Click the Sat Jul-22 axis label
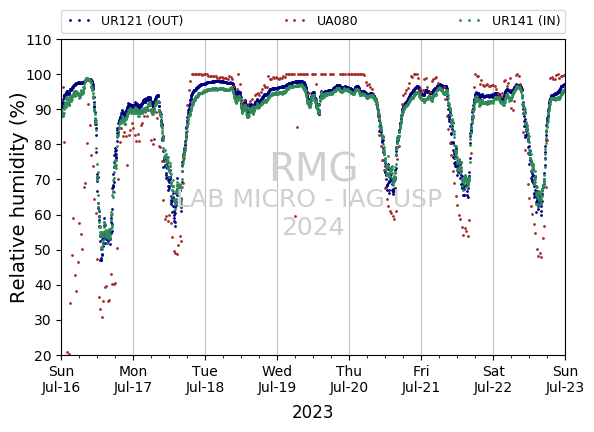Screen dimensions: 594x432 (x=493, y=379)
